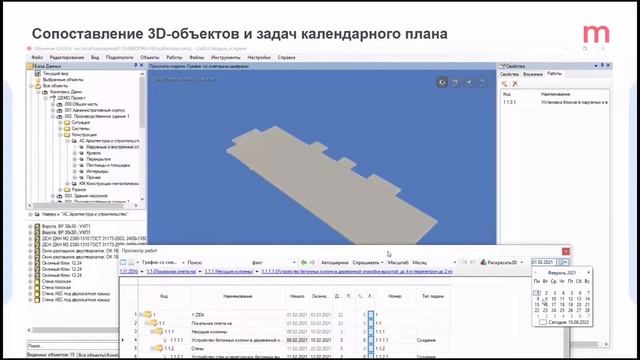Select the Конструкции folder
This screenshot has width=640, height=360.
tap(84, 135)
